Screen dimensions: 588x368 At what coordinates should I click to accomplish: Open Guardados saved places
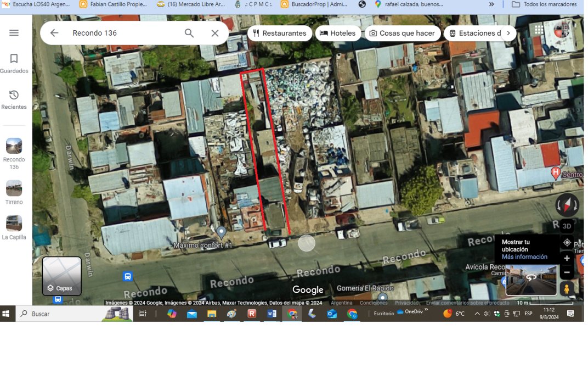click(14, 63)
